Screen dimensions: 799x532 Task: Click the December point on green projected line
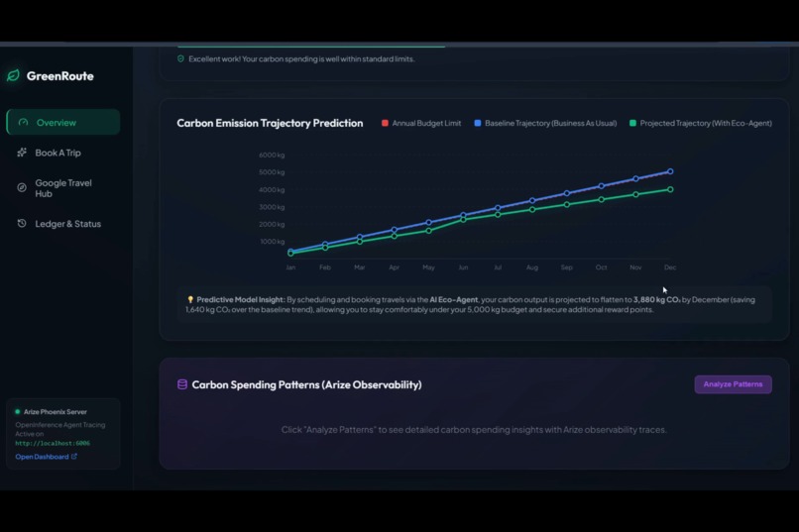click(x=670, y=189)
